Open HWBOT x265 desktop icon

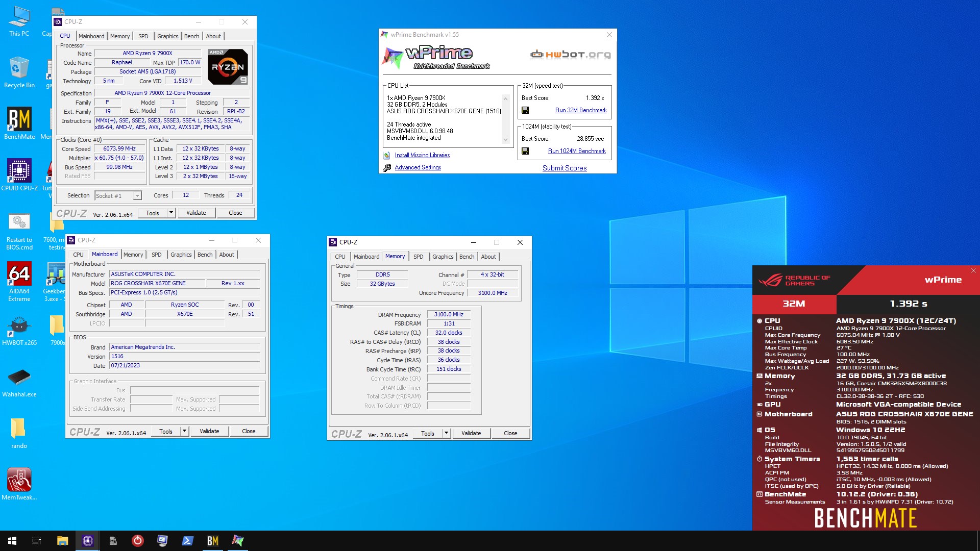click(x=19, y=331)
